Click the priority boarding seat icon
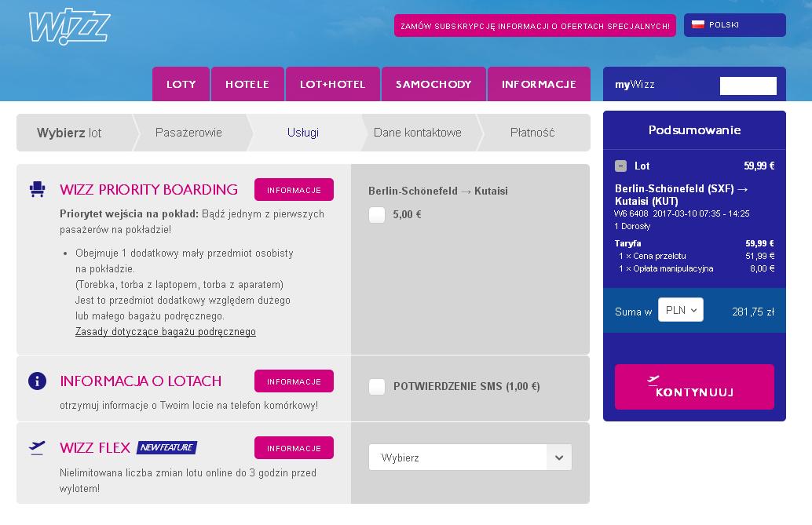Image resolution: width=812 pixels, height=525 pixels. coord(37,189)
